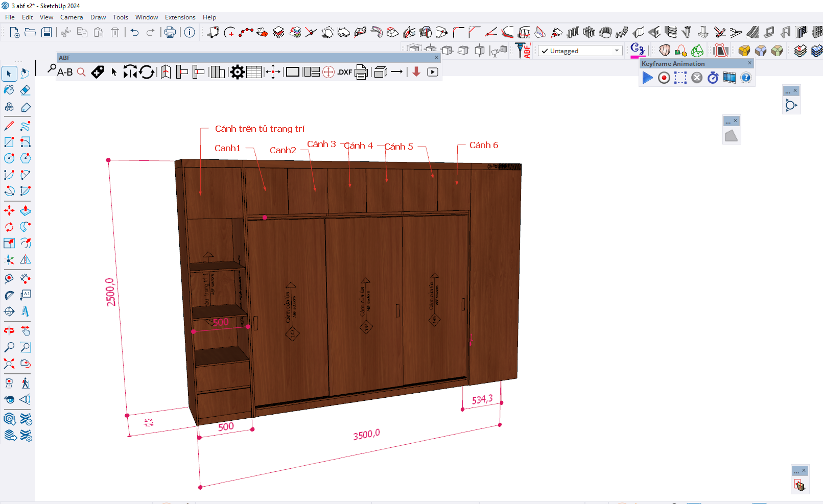Activate the Push/Pull tool

(x=26, y=210)
